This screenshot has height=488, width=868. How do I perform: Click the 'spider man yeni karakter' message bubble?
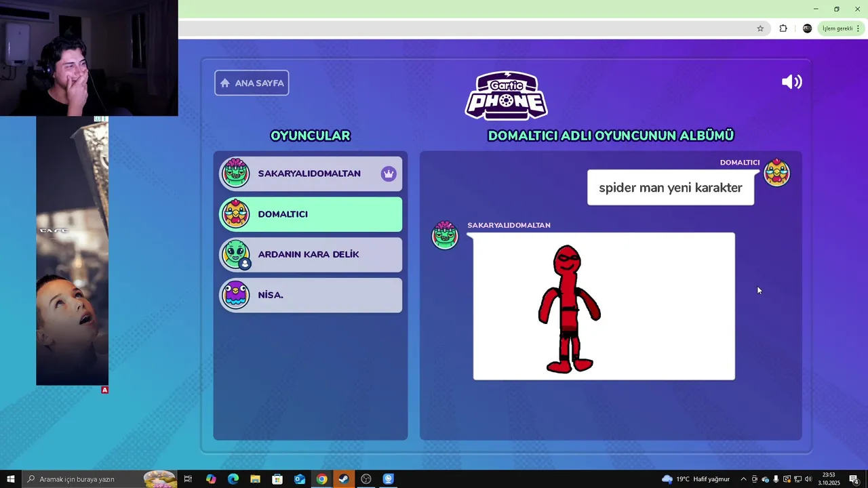[671, 188]
